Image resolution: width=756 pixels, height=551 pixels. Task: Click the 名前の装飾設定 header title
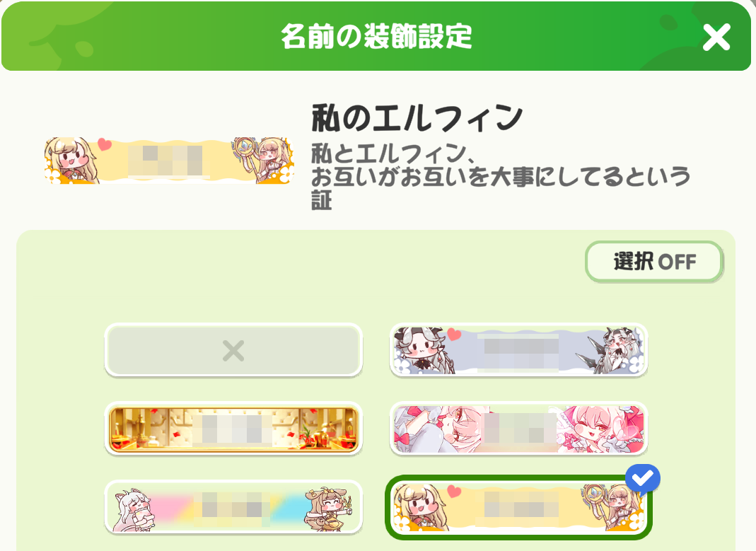tap(376, 36)
